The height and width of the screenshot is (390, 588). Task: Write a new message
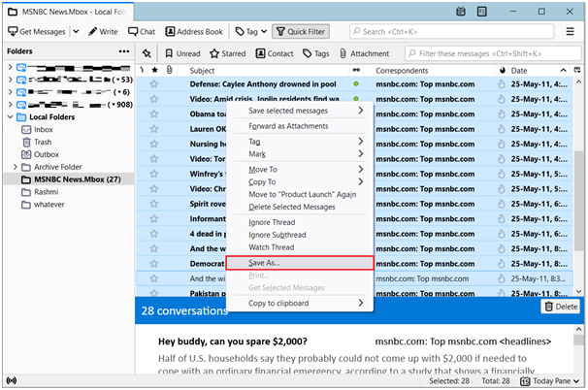[103, 31]
